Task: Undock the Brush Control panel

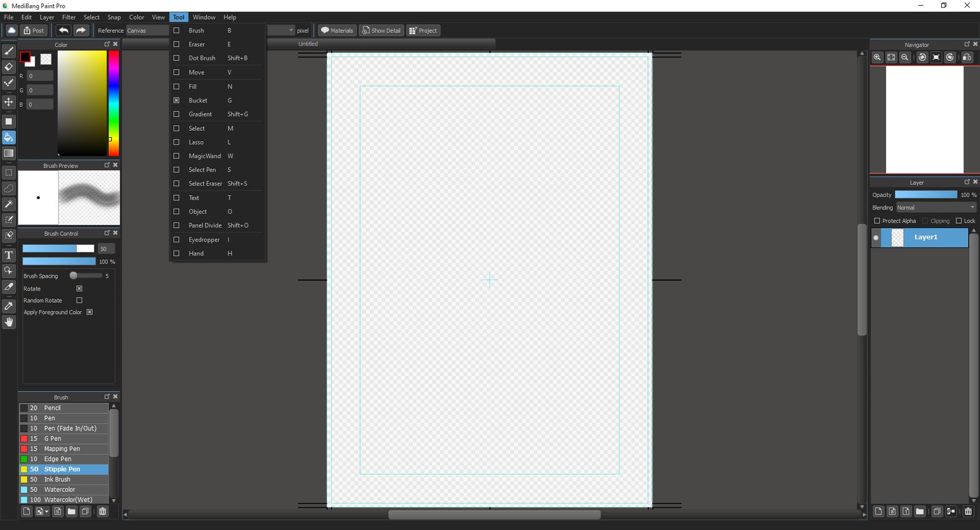Action: click(107, 233)
